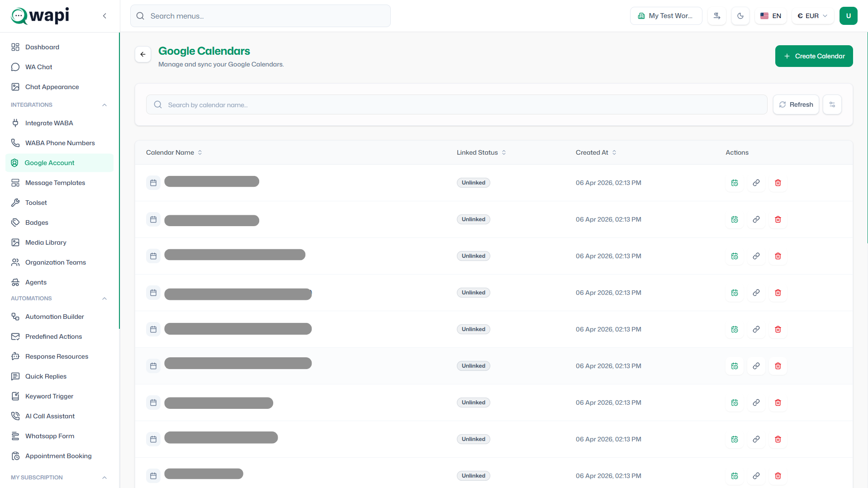Image resolution: width=868 pixels, height=488 pixels.
Task: Focus the Search by calendar name field
Action: tap(457, 104)
